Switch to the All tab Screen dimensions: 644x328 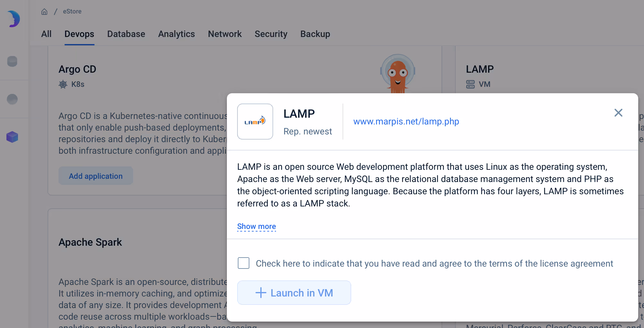pyautogui.click(x=46, y=34)
